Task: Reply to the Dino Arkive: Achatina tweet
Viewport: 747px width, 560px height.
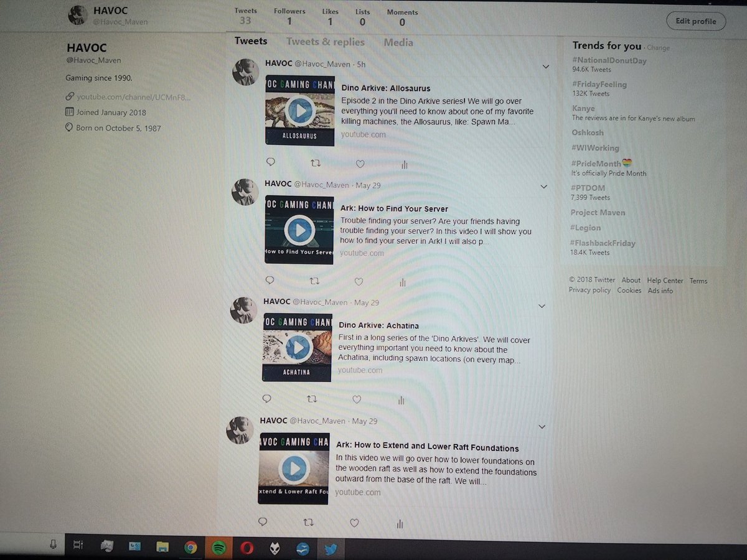Action: (266, 398)
